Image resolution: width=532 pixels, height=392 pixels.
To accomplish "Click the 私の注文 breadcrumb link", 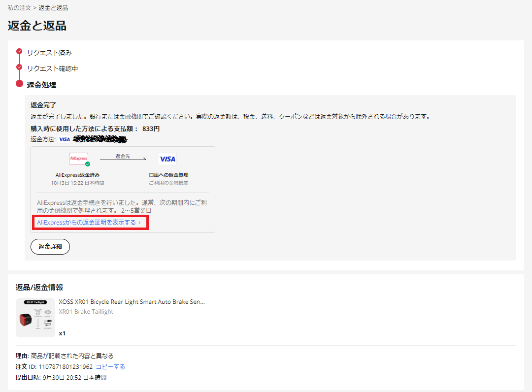I will pyautogui.click(x=19, y=8).
